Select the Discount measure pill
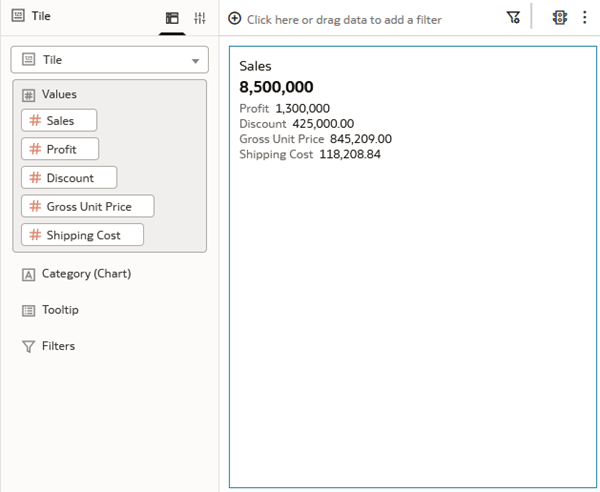The height and width of the screenshot is (492, 600). pyautogui.click(x=69, y=178)
